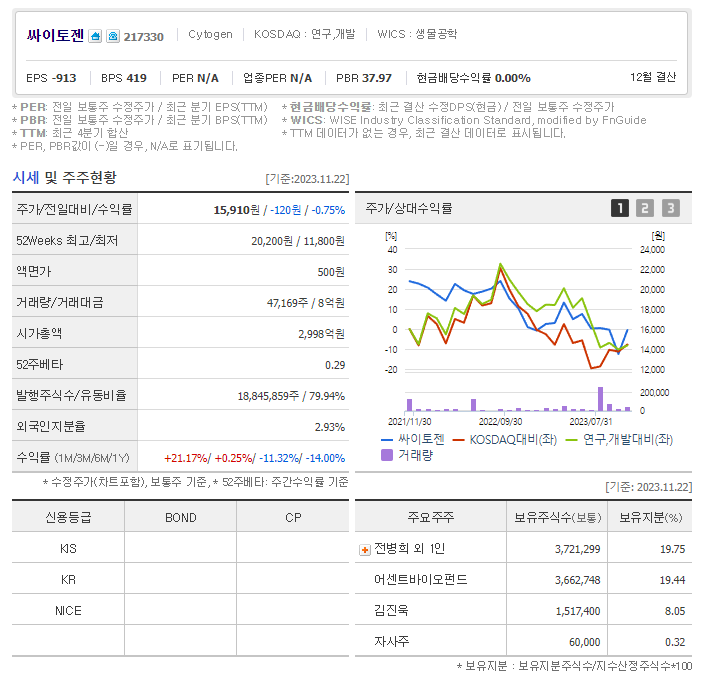Click the blue 싸이토젠 legend entry
701x673 pixels.
click(x=413, y=440)
